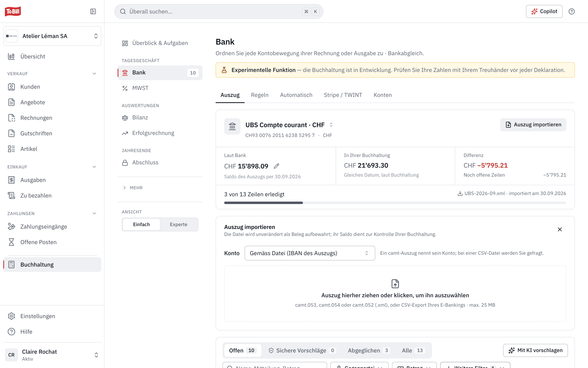
Task: Open Abschluss under Jahresende
Action: click(x=160, y=163)
